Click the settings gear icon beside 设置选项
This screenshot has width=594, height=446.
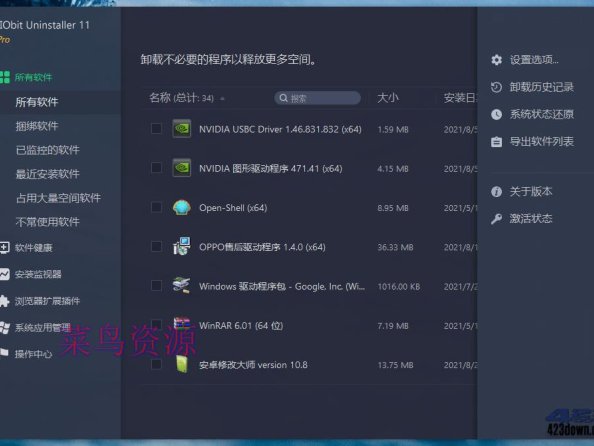[x=496, y=60]
